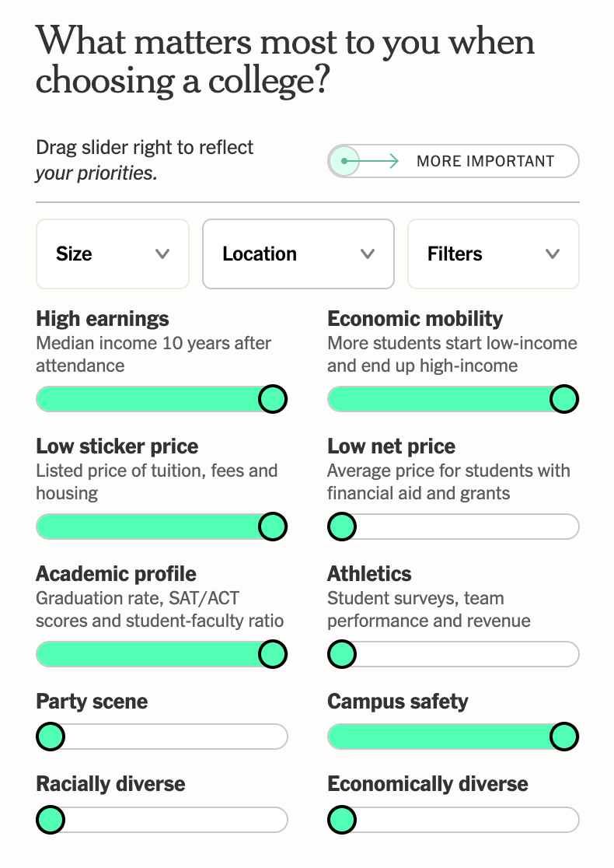Click the green arrow in the slider legend
Image resolution: width=614 pixels, height=868 pixels.
(372, 161)
